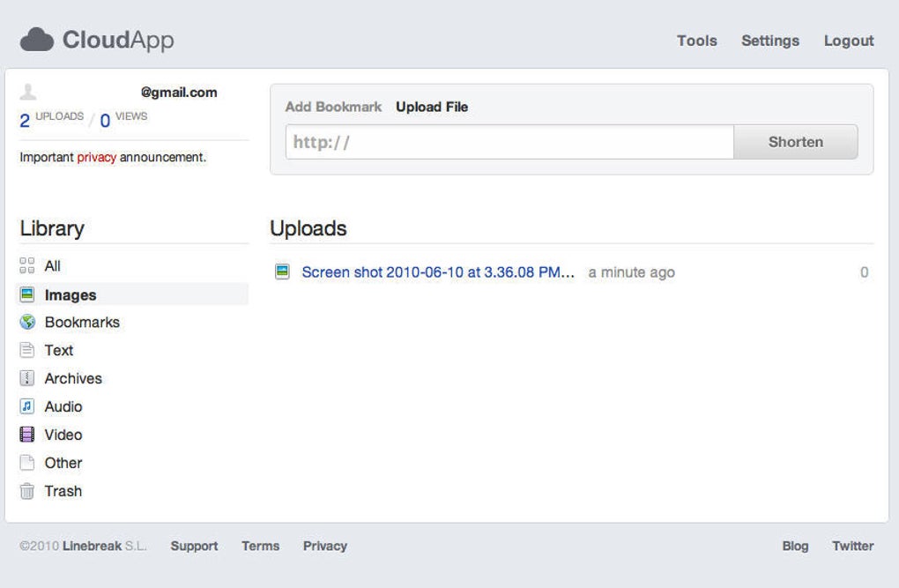Click the Trash bin icon
This screenshot has width=899, height=588.
(x=27, y=491)
